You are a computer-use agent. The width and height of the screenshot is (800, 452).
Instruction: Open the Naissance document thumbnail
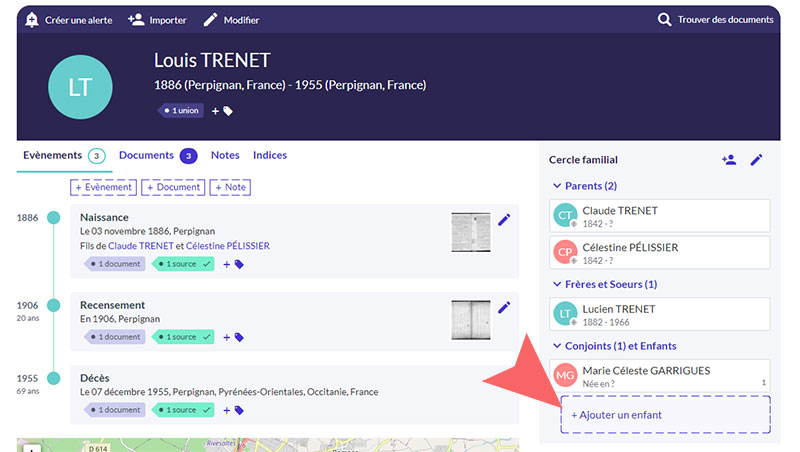coord(470,232)
